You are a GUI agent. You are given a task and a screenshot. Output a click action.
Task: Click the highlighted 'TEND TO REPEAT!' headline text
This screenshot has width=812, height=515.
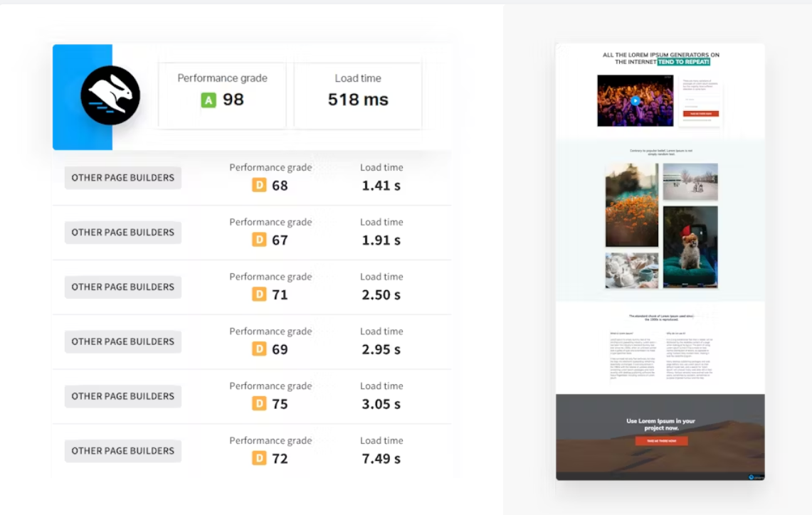tap(683, 62)
